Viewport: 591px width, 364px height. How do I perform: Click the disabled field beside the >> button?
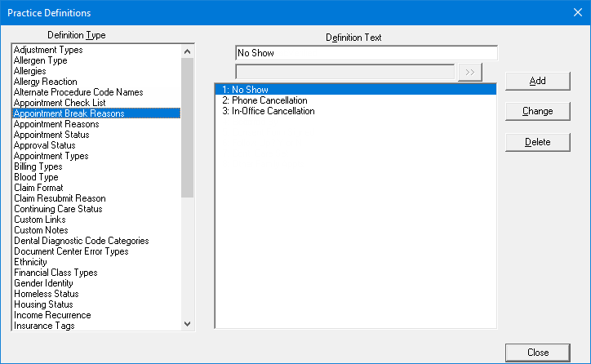[x=344, y=72]
